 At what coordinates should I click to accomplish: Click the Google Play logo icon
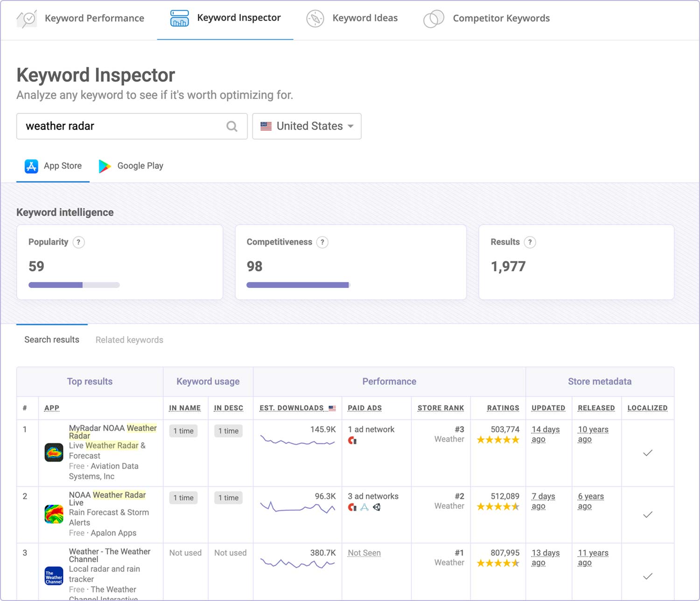click(x=105, y=166)
